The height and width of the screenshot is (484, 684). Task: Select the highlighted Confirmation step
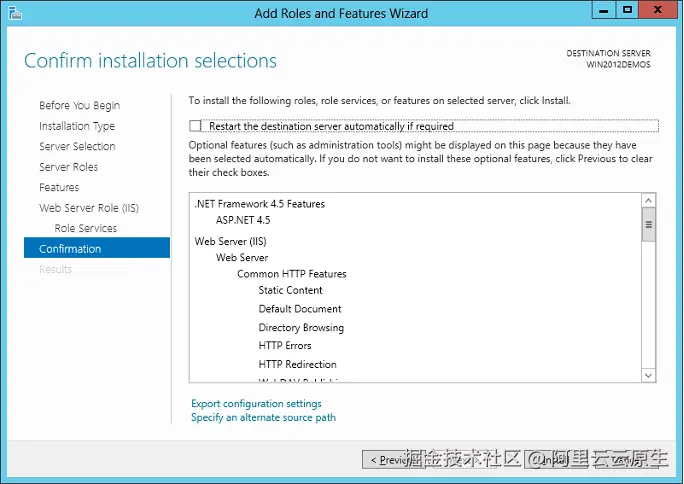pos(70,249)
